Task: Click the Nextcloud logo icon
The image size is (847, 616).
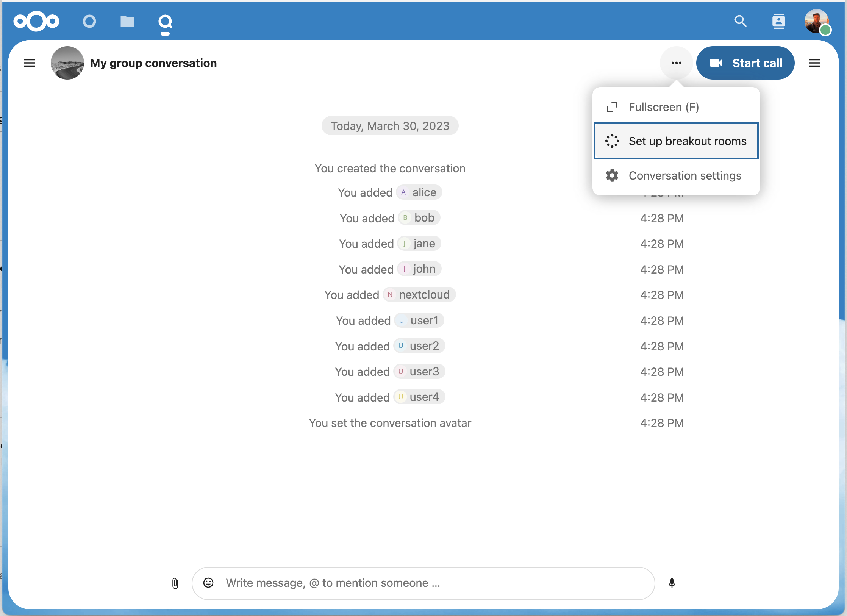Action: pyautogui.click(x=36, y=21)
